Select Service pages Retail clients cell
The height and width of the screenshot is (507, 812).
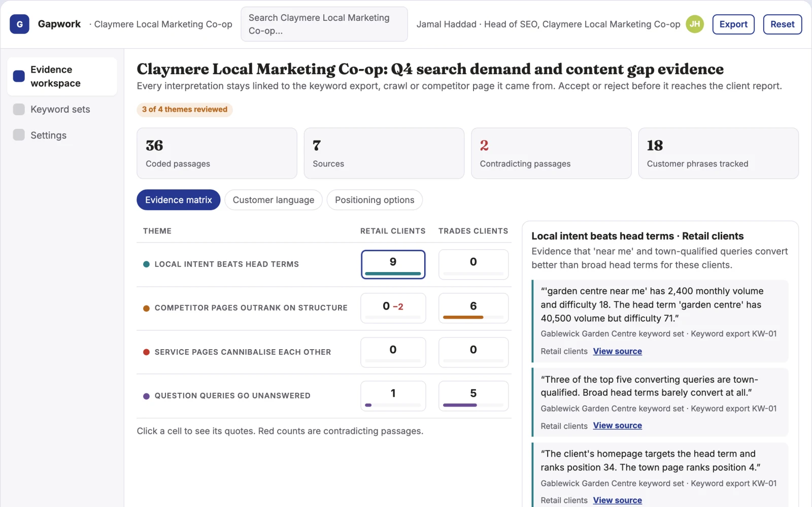(393, 352)
